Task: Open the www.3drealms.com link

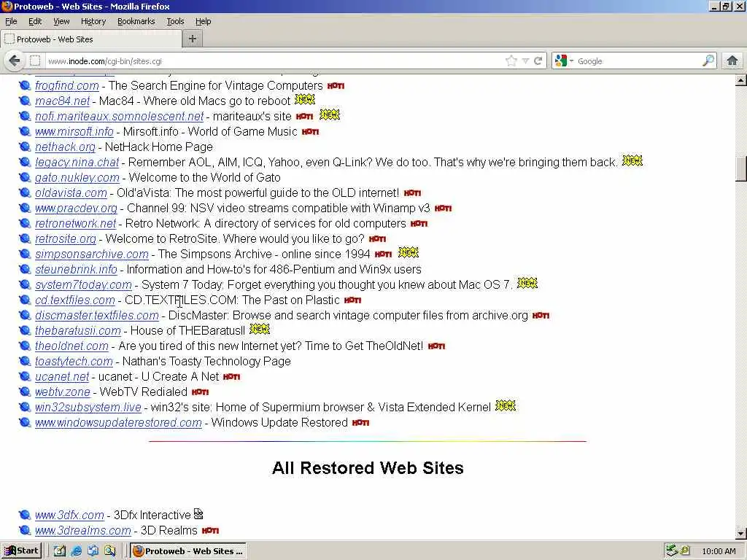Action: click(x=83, y=531)
